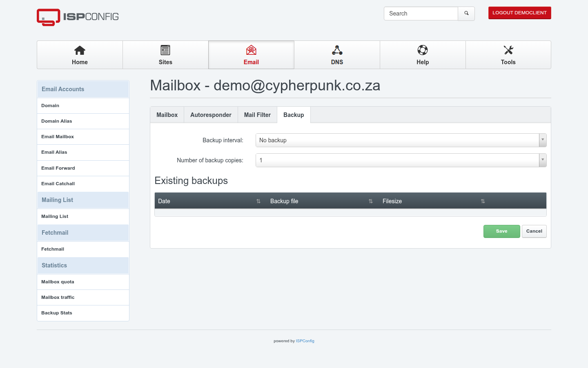588x368 pixels.
Task: Click the Fetchmail section header
Action: [x=83, y=233]
